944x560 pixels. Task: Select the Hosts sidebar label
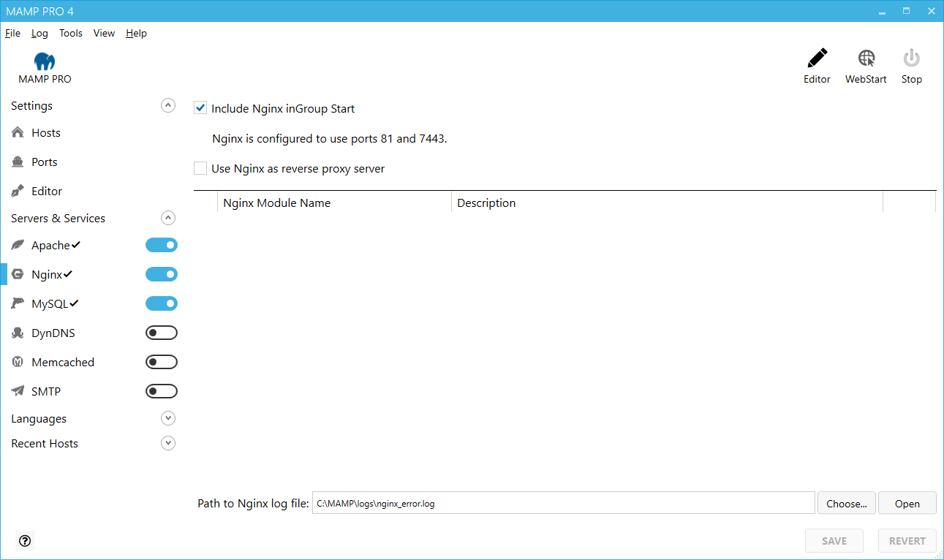(46, 132)
